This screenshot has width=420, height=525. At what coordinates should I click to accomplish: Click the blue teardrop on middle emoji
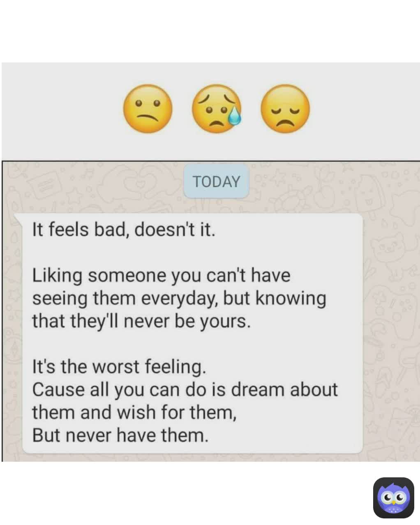[234, 115]
